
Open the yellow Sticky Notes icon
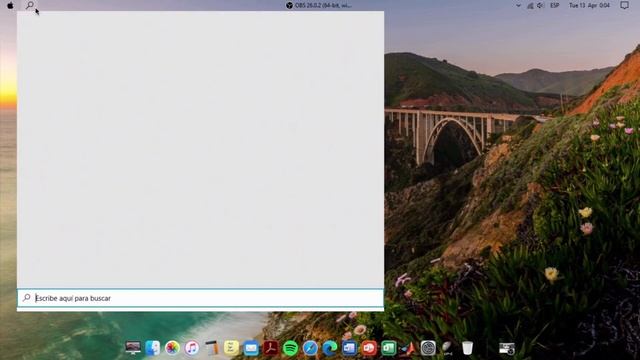click(231, 348)
